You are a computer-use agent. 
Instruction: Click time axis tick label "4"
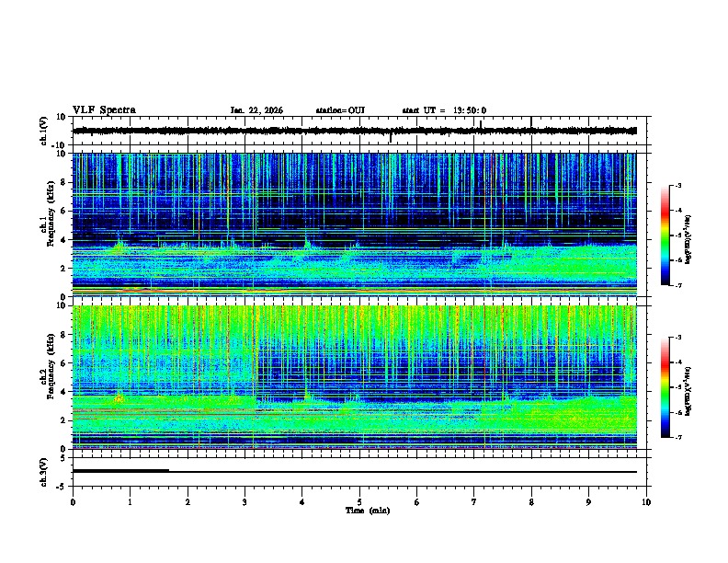(302, 502)
